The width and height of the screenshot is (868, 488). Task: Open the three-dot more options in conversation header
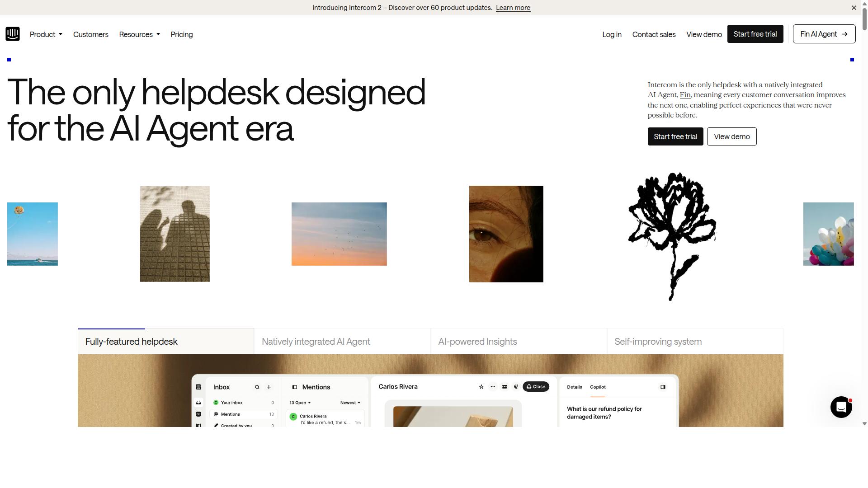[x=493, y=387]
